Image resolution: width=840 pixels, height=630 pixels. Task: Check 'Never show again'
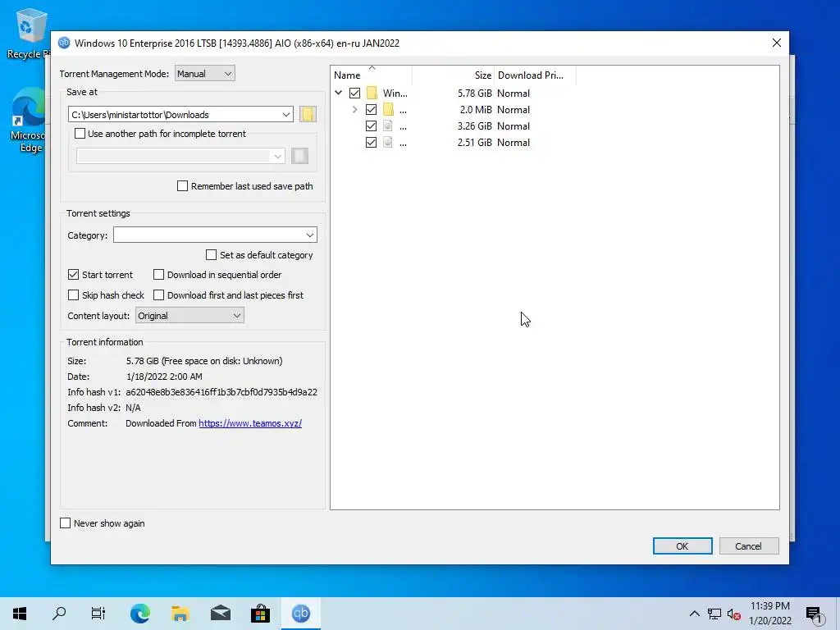[66, 523]
